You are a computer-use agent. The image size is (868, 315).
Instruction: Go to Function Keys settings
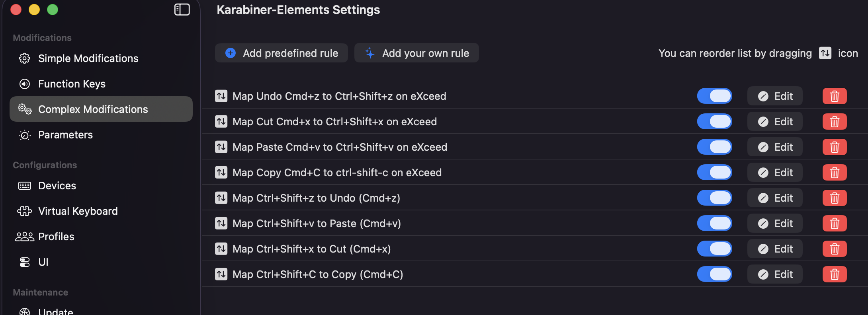click(x=72, y=84)
